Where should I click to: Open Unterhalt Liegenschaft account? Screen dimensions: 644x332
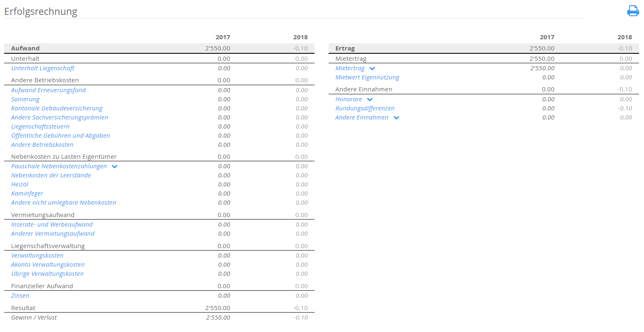tap(43, 68)
